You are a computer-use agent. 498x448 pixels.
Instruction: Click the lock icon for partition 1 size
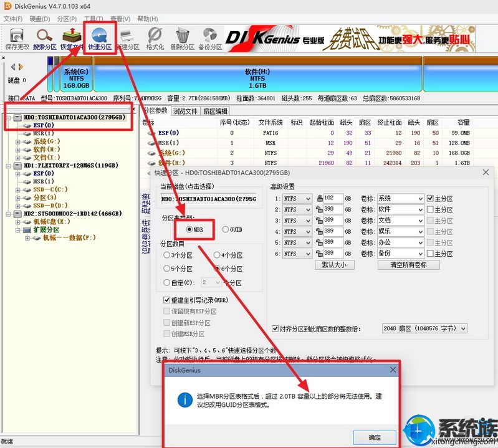[x=320, y=198]
